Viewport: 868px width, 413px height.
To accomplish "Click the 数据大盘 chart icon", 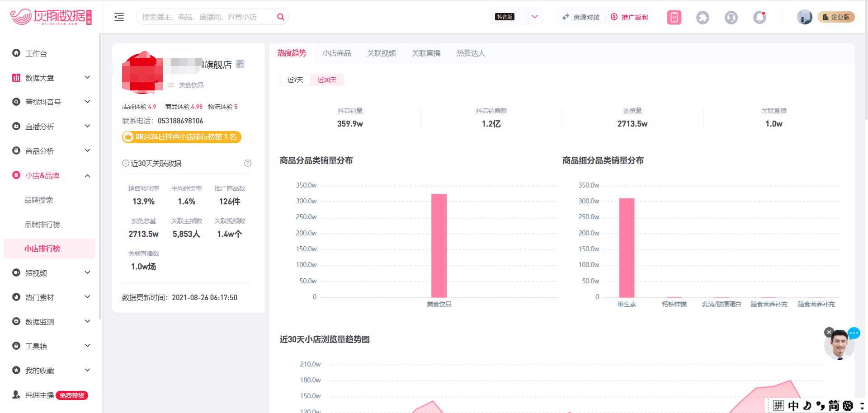I will (x=16, y=78).
